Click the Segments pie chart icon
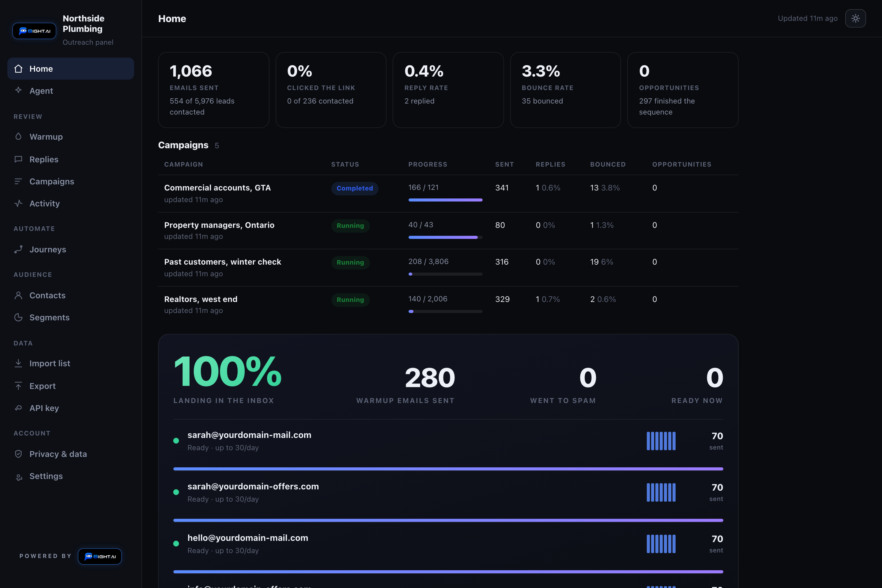Screen dimensions: 882x588 pyautogui.click(x=18, y=317)
